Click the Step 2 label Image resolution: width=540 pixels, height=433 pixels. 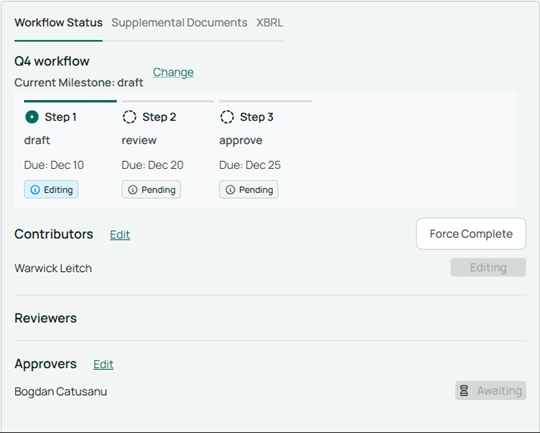coord(159,117)
